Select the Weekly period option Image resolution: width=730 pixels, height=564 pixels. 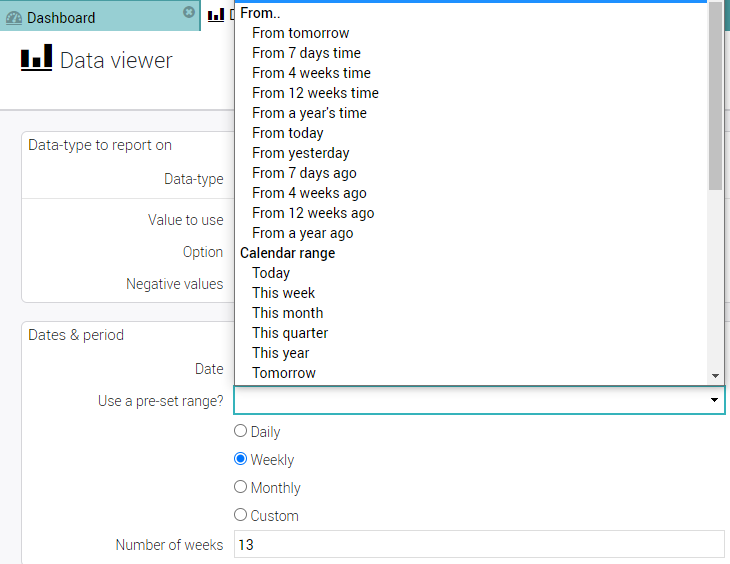click(240, 459)
